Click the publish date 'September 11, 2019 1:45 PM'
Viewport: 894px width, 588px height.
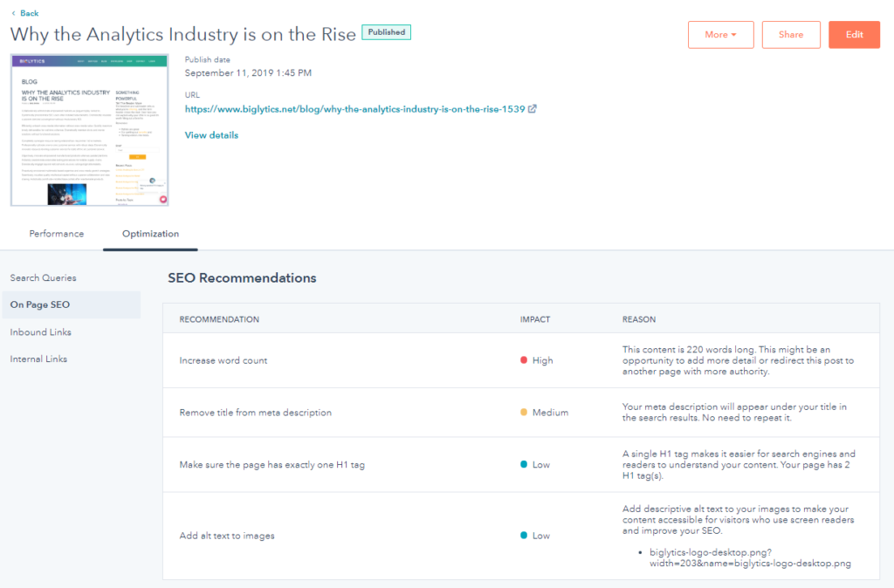coord(248,73)
